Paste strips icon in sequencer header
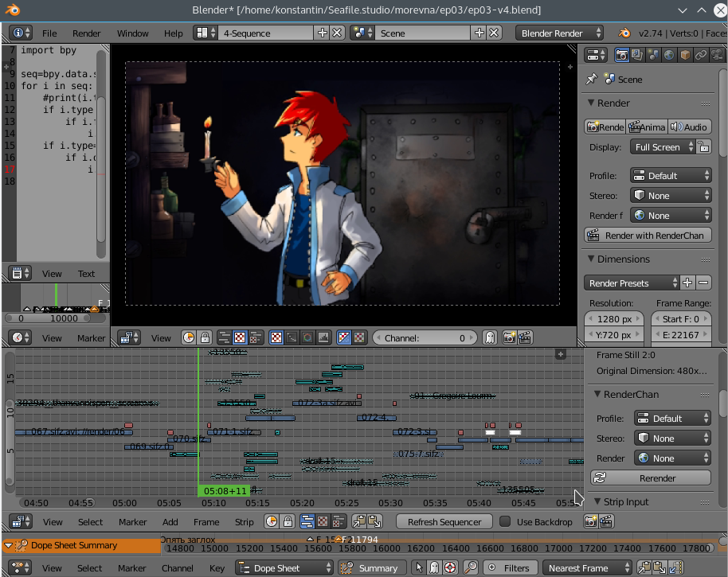The width and height of the screenshot is (728, 577). [x=374, y=521]
